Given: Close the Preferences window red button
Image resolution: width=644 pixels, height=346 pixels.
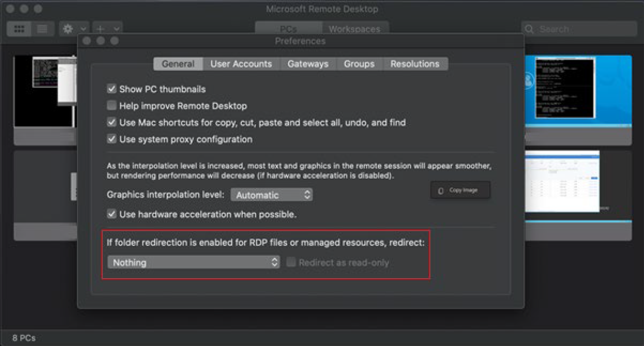Looking at the screenshot, I should click(x=87, y=40).
